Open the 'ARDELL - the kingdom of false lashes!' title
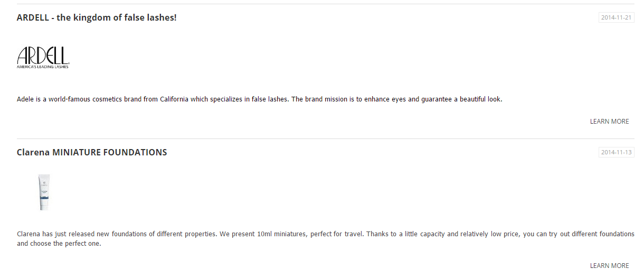Image resolution: width=644 pixels, height=278 pixels. point(97,17)
